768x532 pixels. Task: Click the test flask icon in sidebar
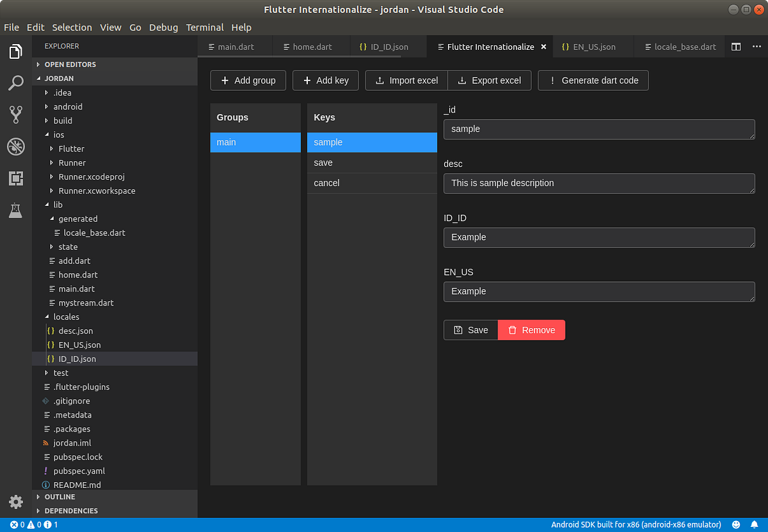16,210
